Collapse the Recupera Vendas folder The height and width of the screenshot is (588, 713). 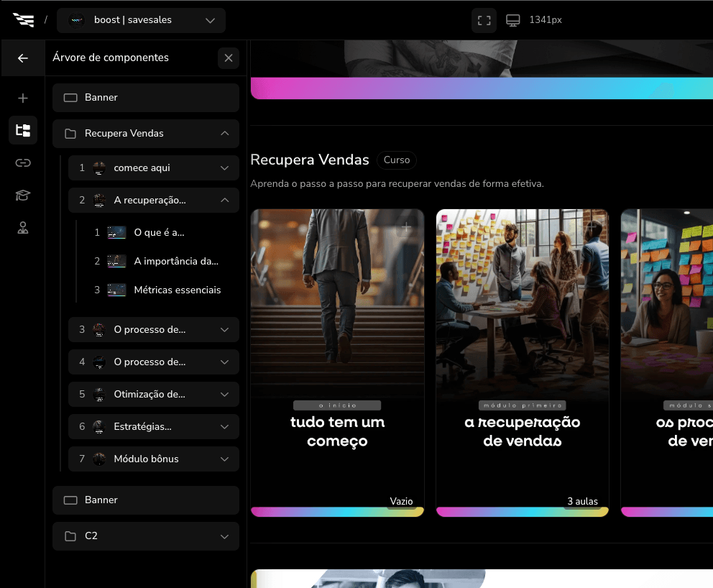point(225,133)
